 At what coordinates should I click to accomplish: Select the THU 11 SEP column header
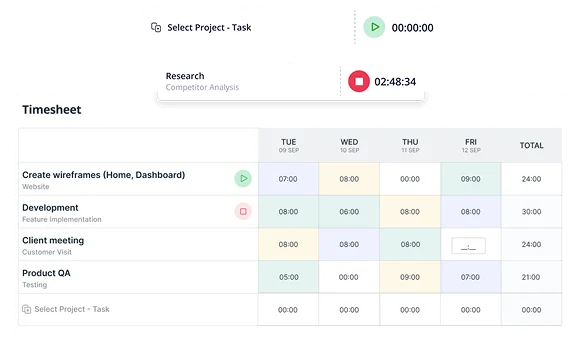[x=410, y=145]
